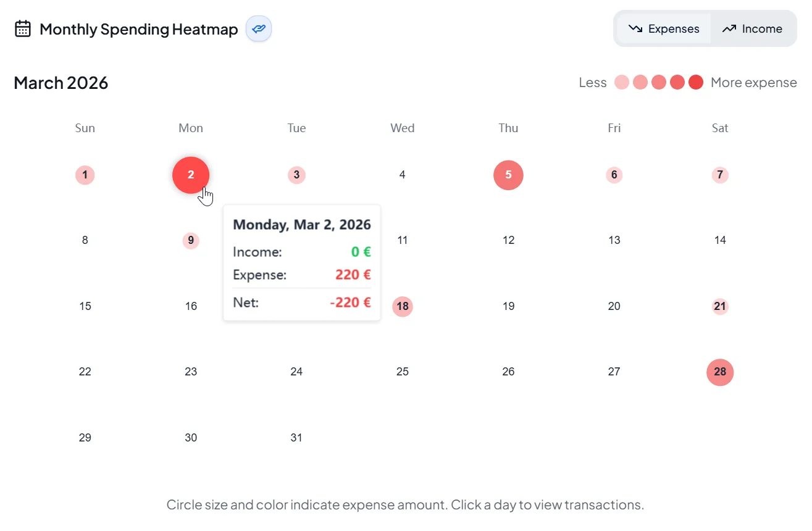812x531 pixels.
Task: Click the darkest red legend circle
Action: pos(695,82)
